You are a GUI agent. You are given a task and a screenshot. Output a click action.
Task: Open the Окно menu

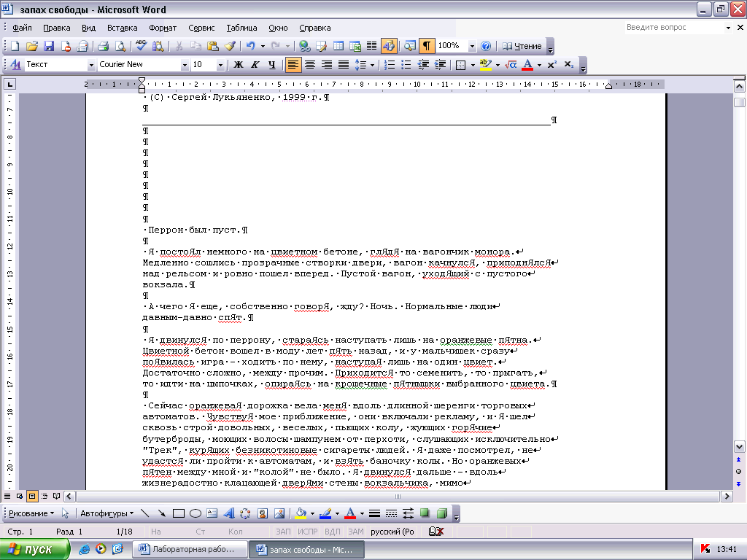[278, 28]
